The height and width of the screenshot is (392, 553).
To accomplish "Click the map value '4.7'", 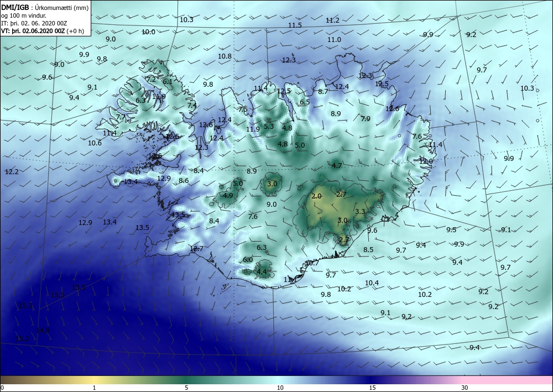I will (337, 165).
